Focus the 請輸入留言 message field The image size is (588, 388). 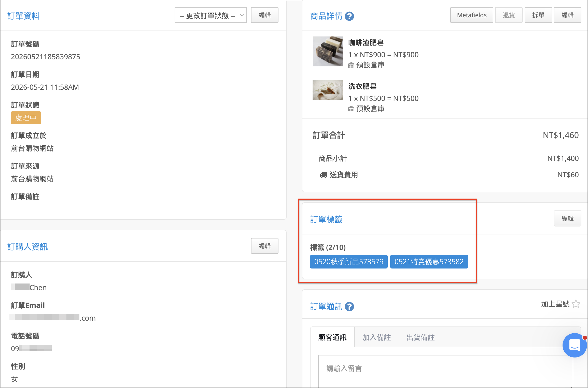pyautogui.click(x=445, y=371)
